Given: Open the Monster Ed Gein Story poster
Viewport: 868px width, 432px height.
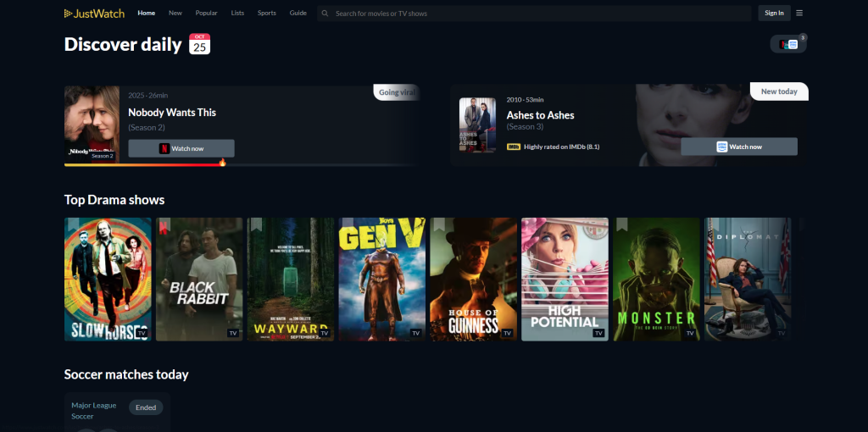Looking at the screenshot, I should [657, 280].
